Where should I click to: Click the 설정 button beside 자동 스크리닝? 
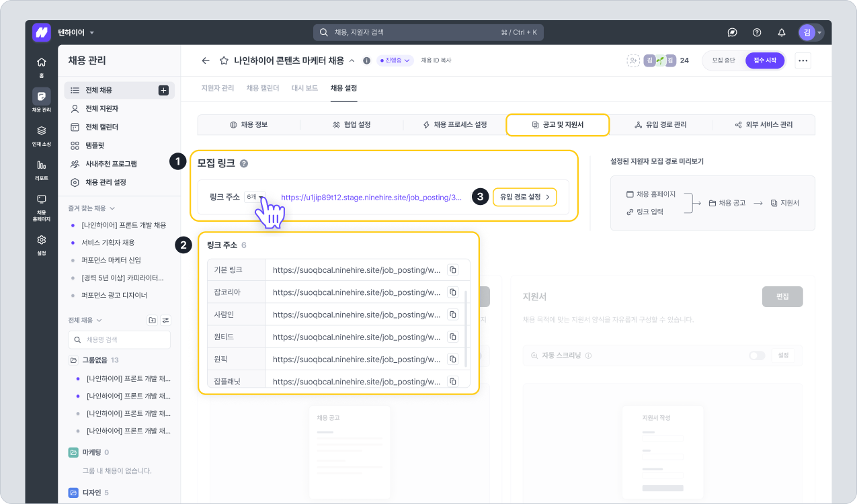tap(783, 355)
